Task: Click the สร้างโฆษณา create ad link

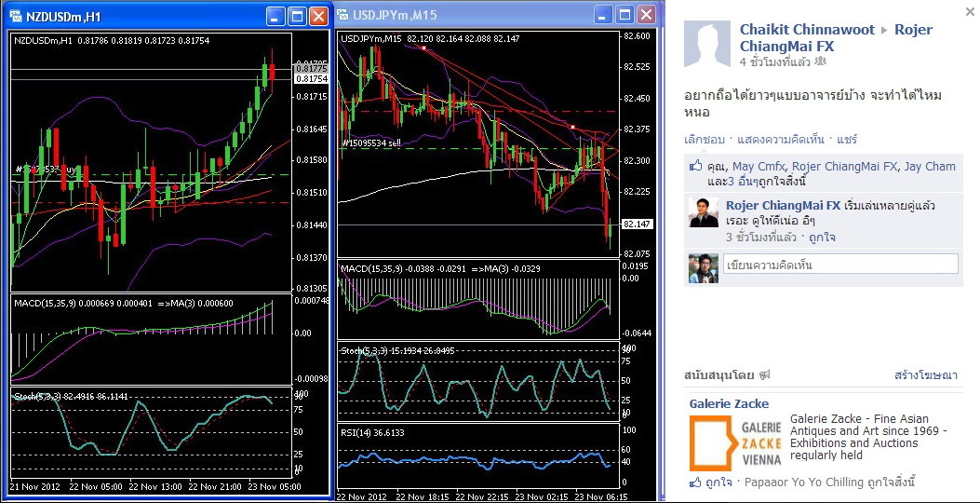Action: [926, 375]
